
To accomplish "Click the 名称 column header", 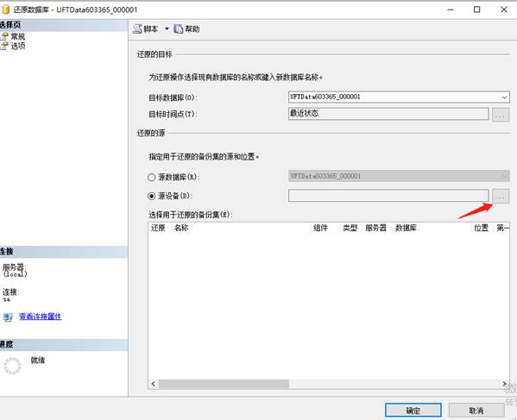I will click(x=181, y=228).
